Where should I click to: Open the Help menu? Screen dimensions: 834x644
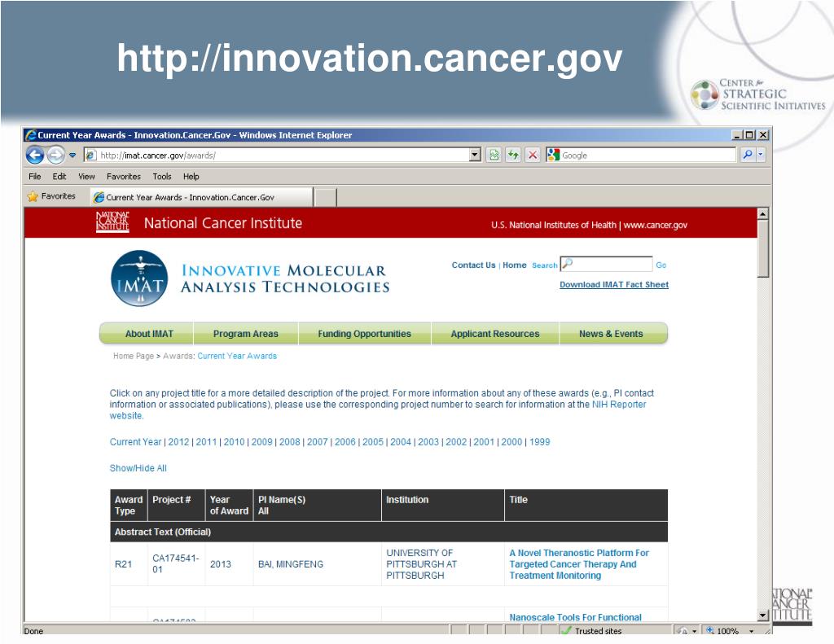click(x=191, y=177)
